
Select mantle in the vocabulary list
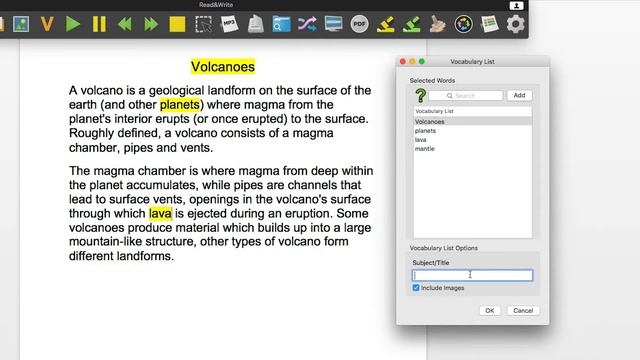(x=472, y=149)
